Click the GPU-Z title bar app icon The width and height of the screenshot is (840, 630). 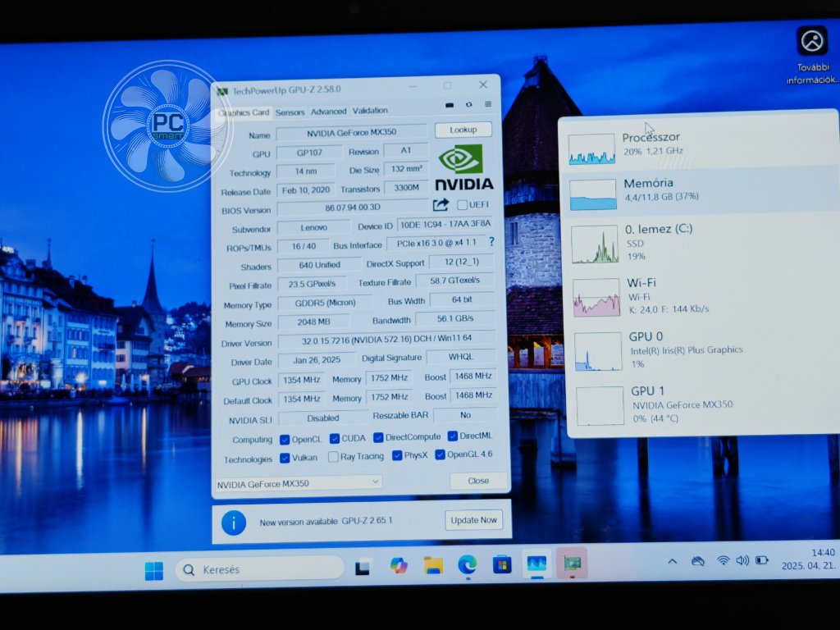tap(222, 92)
